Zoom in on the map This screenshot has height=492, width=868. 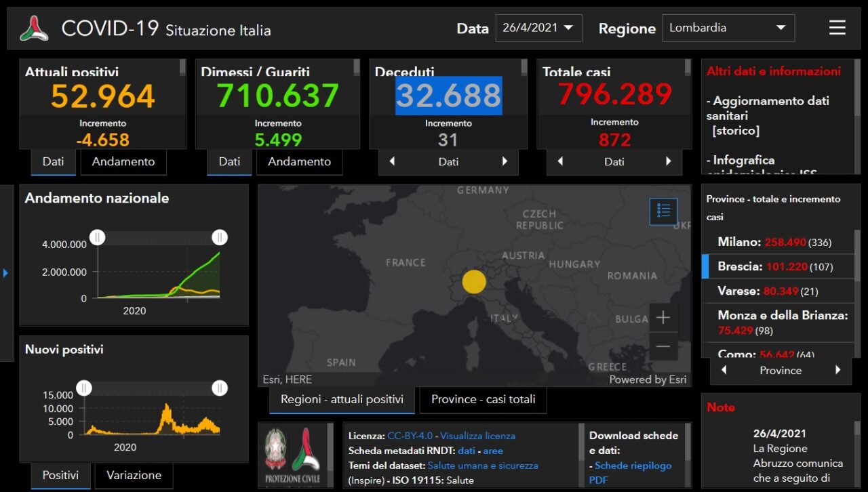click(x=663, y=318)
